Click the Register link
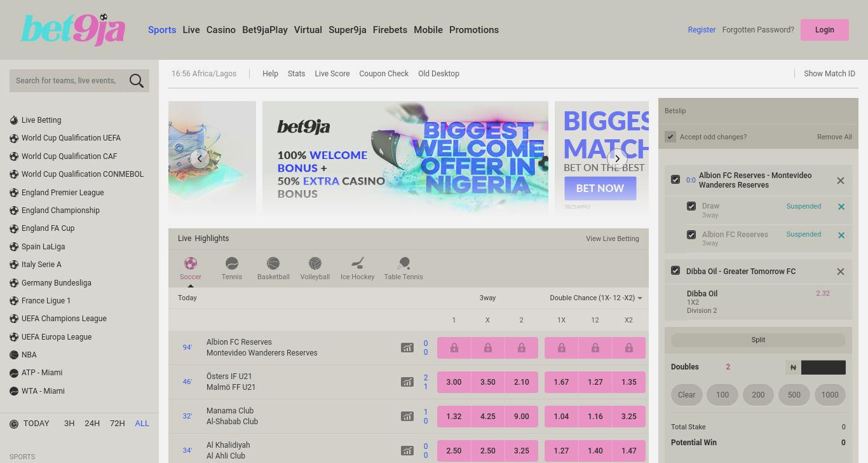868x463 pixels. [702, 30]
